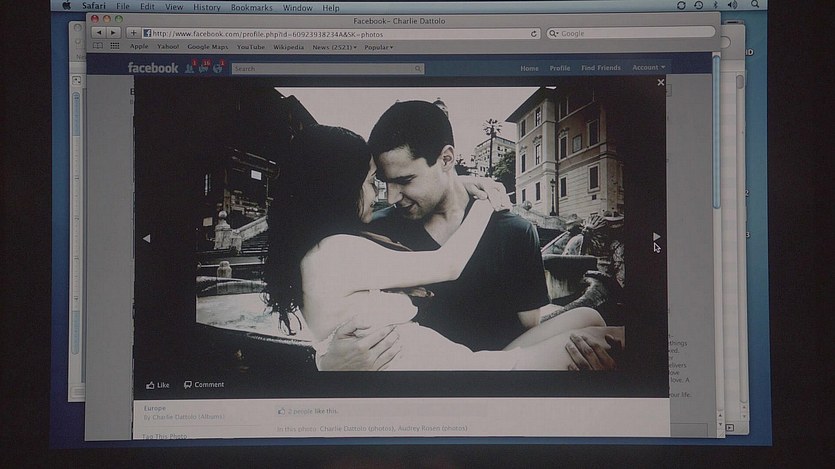The image size is (835, 469).
Task: Show previous photo with left arrow
Action: pyautogui.click(x=146, y=239)
